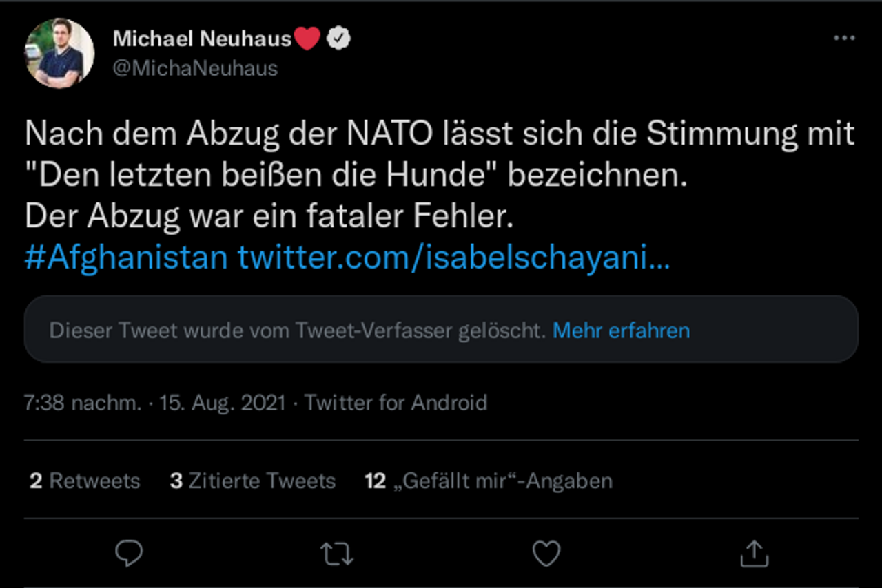Open Michael Neuhaus profile picture
This screenshot has height=588, width=882.
click(59, 53)
